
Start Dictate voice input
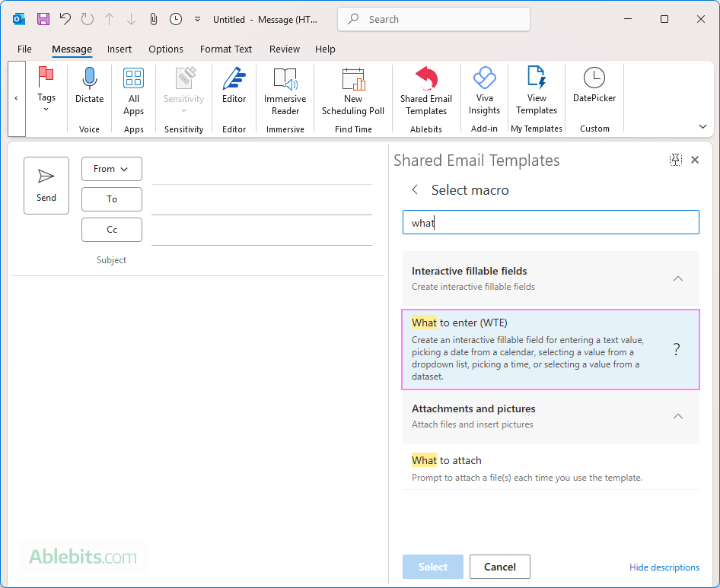(x=90, y=85)
